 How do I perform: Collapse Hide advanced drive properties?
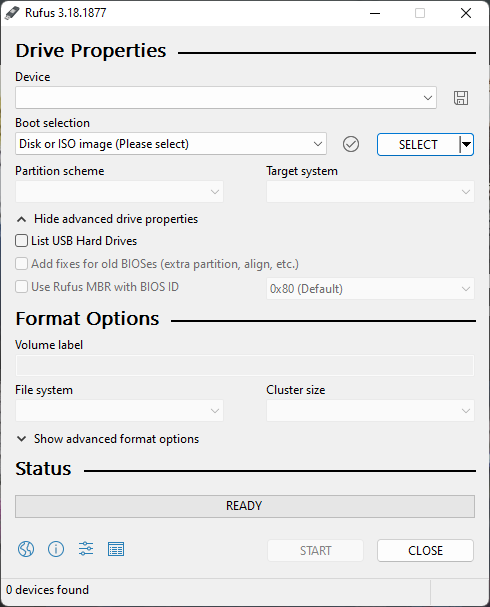point(107,219)
